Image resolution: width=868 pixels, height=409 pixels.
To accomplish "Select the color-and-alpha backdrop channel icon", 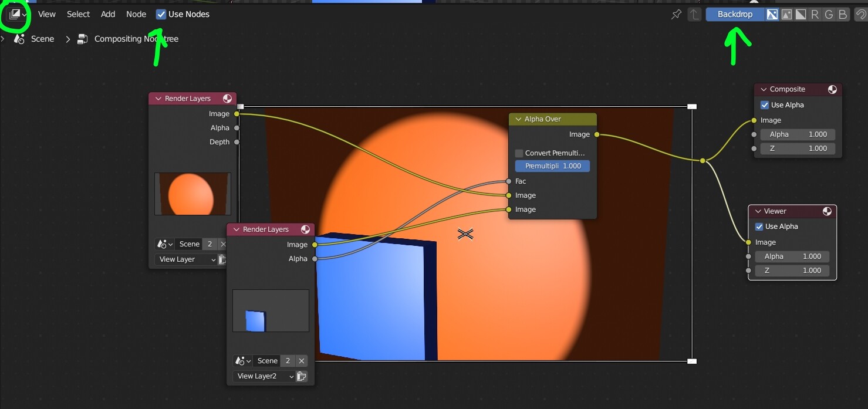I will [772, 14].
